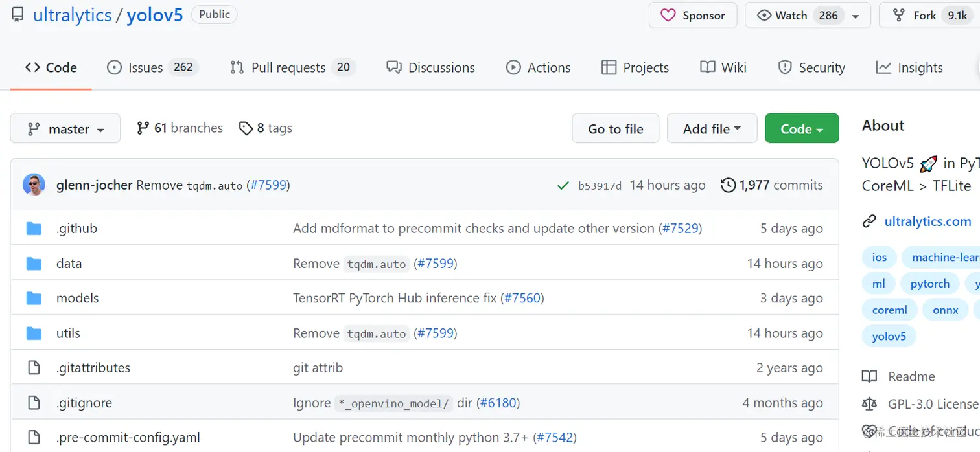This screenshot has height=452, width=980.
Task: Open the Issues tab
Action: click(x=152, y=67)
